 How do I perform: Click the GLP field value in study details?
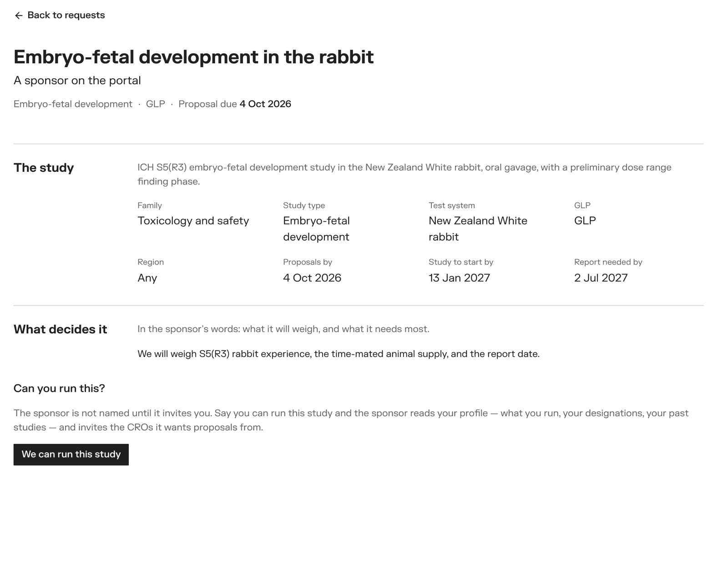[x=585, y=221]
